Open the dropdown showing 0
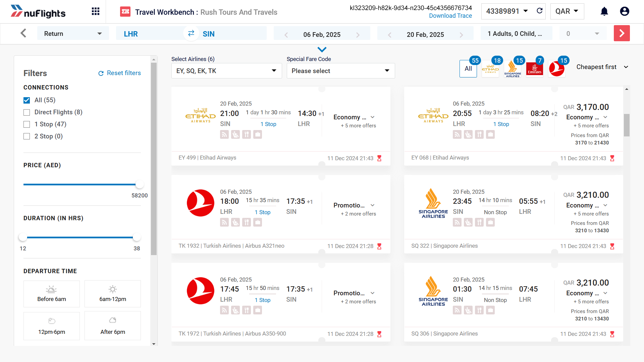Screen dimensions: 644x362 coord(583,34)
